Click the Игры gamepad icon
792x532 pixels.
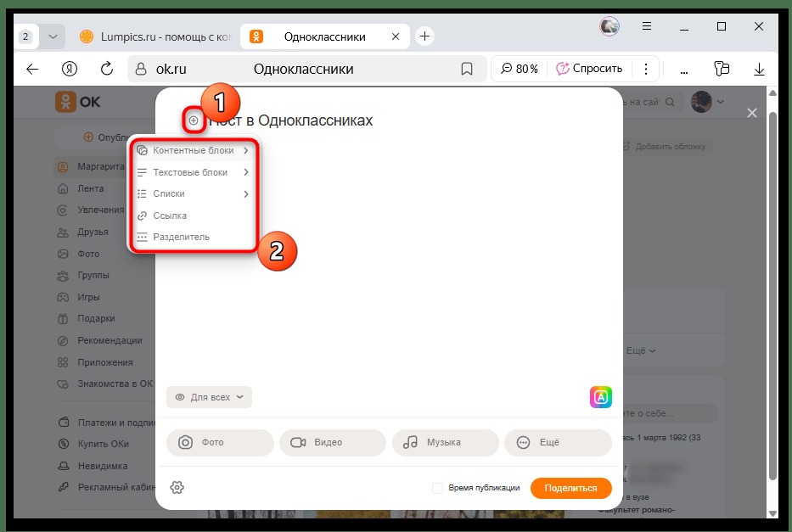click(x=63, y=297)
